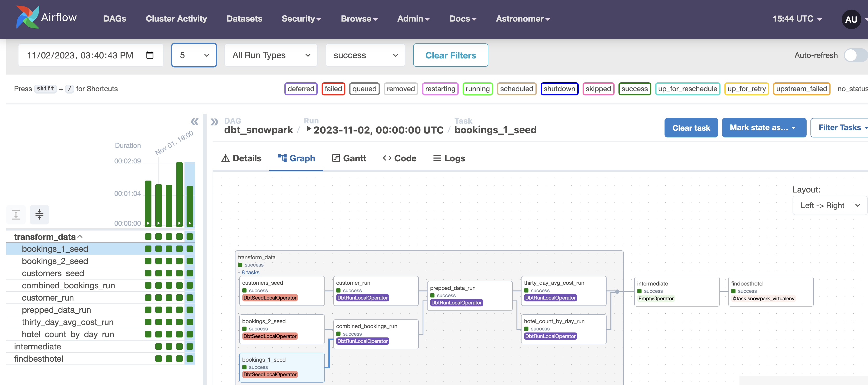This screenshot has width=868, height=385.
Task: Expand graph panel with double-right chevron
Action: (215, 122)
